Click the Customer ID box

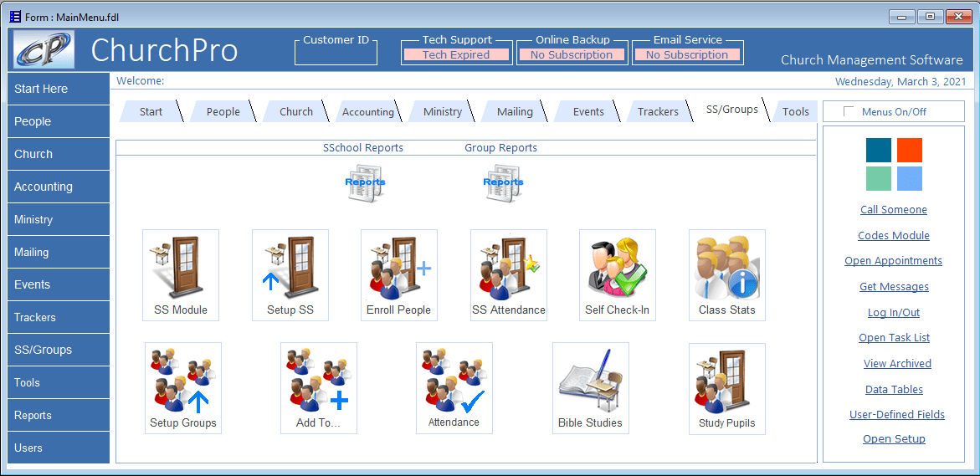click(336, 54)
